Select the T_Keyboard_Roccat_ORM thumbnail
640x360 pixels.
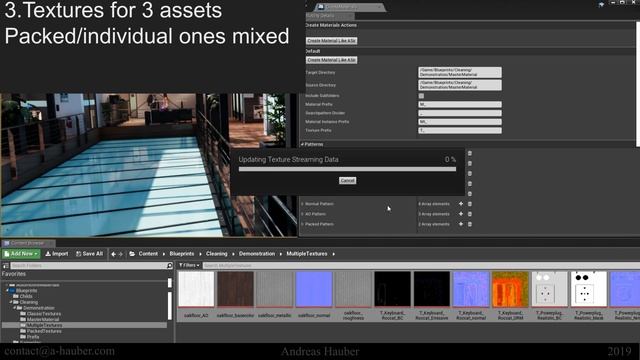510,289
